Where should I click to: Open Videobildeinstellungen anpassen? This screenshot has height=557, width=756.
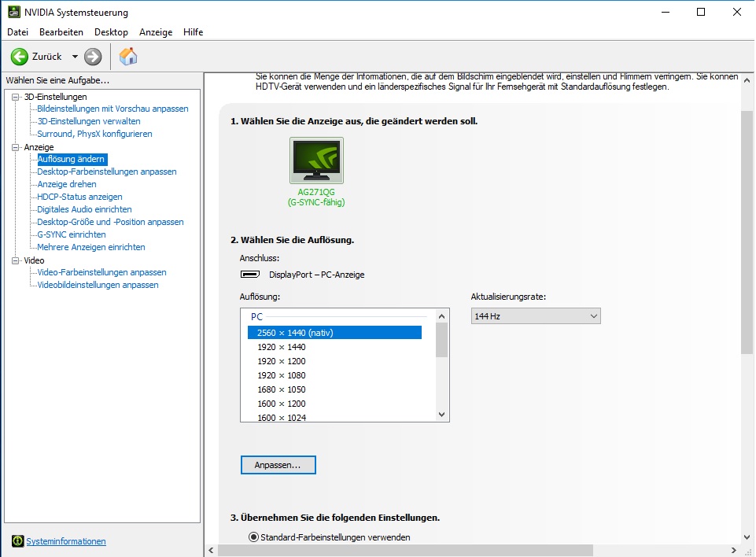tap(98, 285)
